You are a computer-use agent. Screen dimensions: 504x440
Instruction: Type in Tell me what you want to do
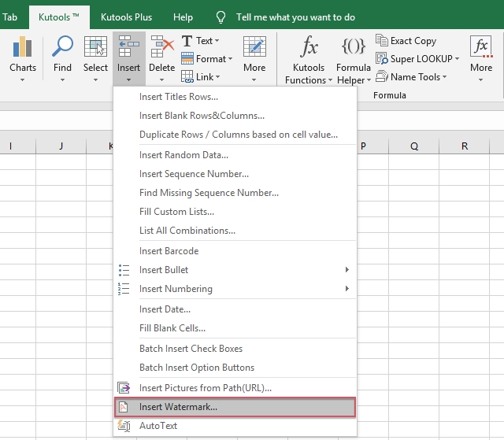pyautogui.click(x=295, y=17)
